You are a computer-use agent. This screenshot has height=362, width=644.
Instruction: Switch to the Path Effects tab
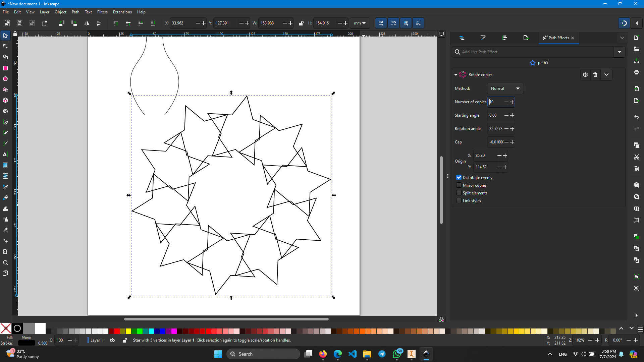(x=556, y=38)
